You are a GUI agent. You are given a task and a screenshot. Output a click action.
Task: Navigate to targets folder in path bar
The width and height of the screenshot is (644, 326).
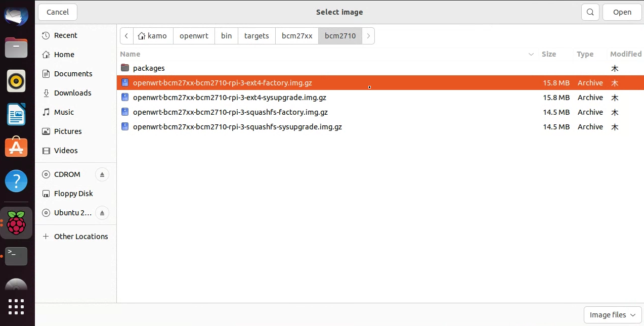(x=256, y=36)
